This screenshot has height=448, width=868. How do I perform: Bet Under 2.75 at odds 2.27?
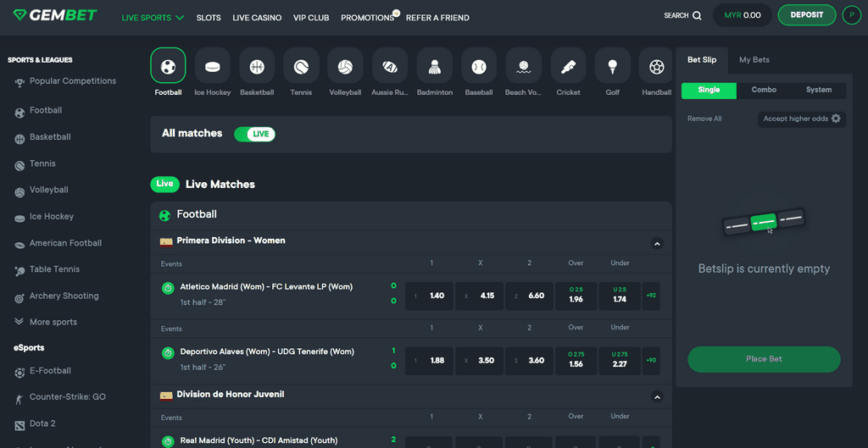620,361
